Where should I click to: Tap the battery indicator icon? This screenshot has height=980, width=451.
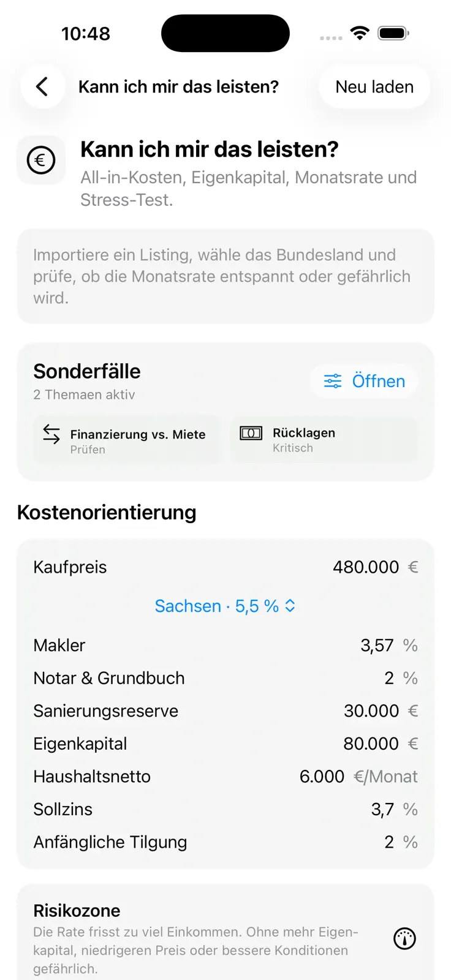tap(393, 33)
